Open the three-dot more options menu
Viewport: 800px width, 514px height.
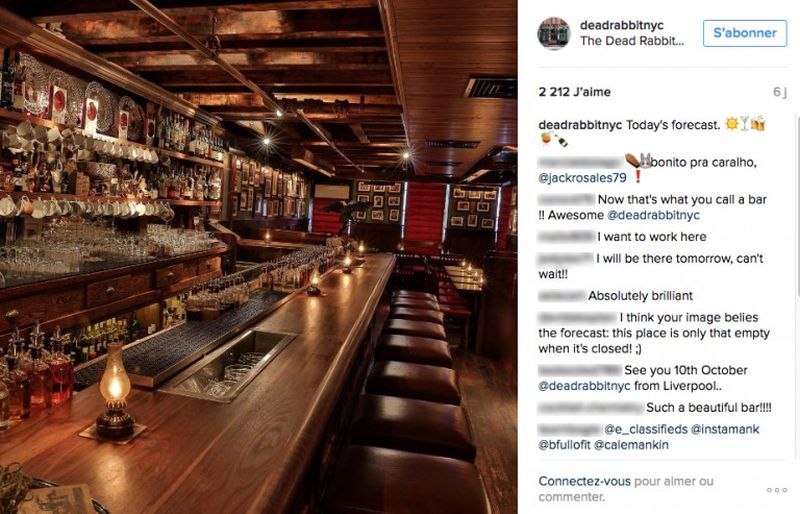[777, 490]
